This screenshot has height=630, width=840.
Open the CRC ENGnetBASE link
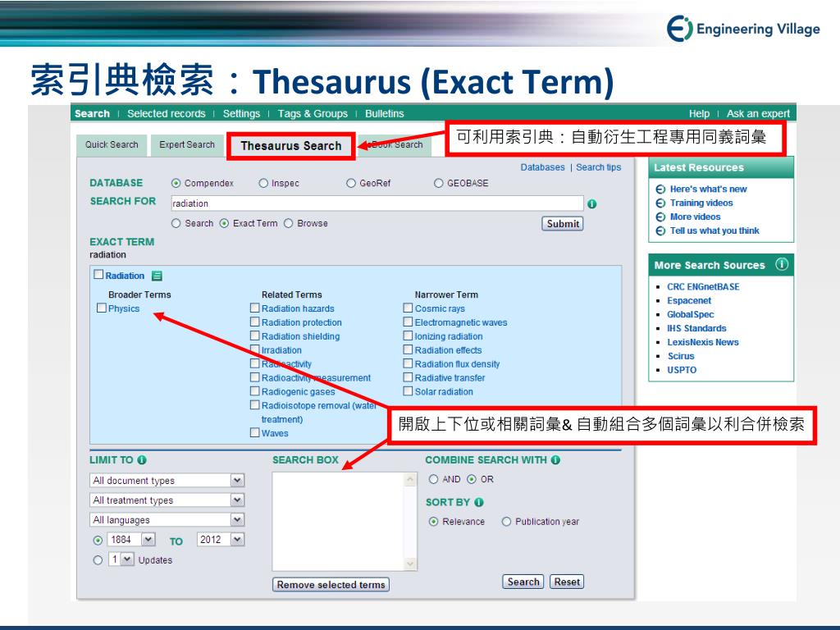point(703,286)
